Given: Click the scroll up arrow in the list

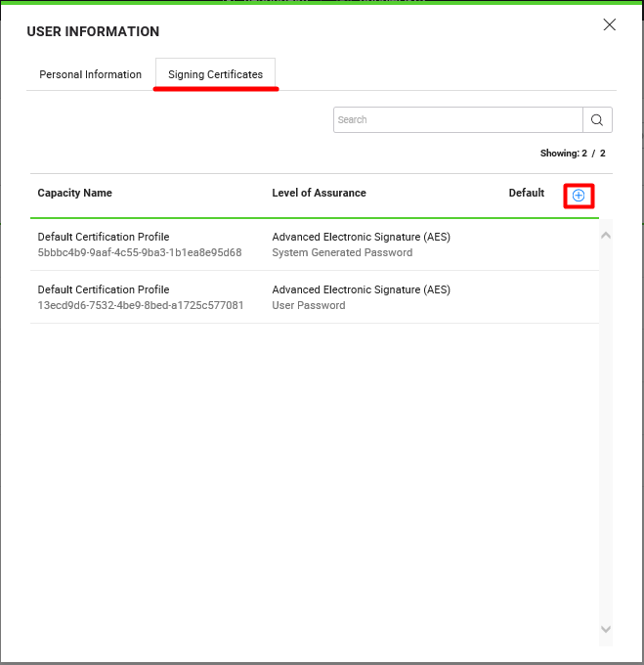Looking at the screenshot, I should click(605, 236).
